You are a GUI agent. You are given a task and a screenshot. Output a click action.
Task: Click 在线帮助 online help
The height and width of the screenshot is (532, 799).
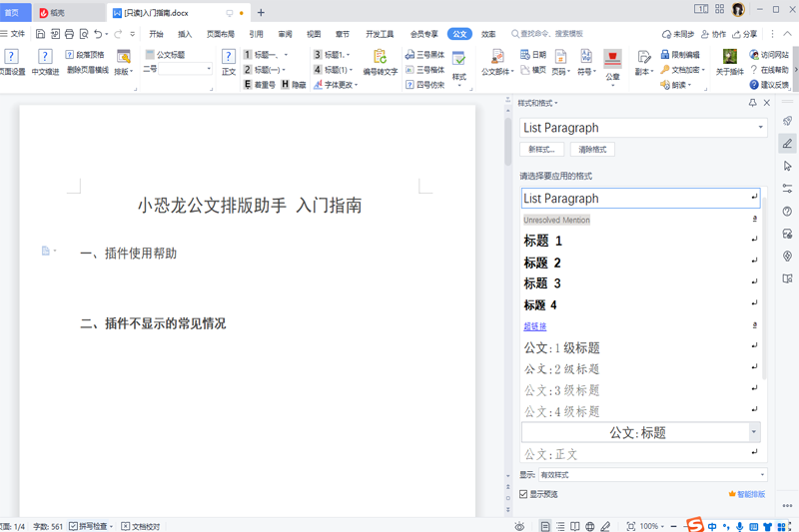coord(769,70)
